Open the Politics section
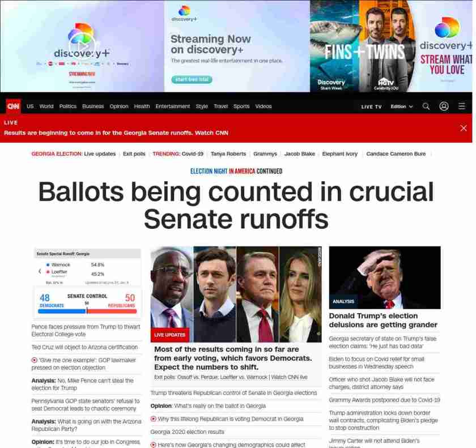The width and height of the screenshot is (476, 448). point(67,106)
